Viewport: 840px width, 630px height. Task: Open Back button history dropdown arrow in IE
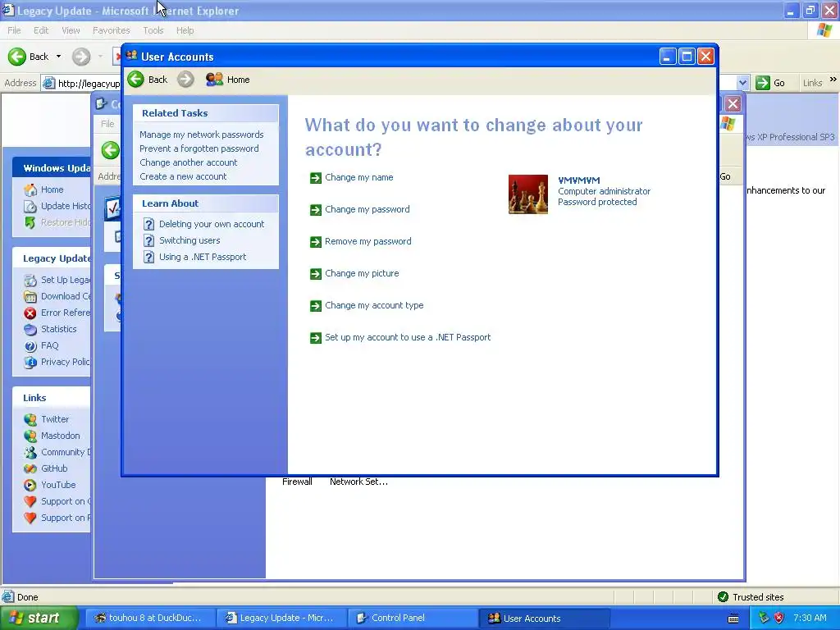[58, 57]
